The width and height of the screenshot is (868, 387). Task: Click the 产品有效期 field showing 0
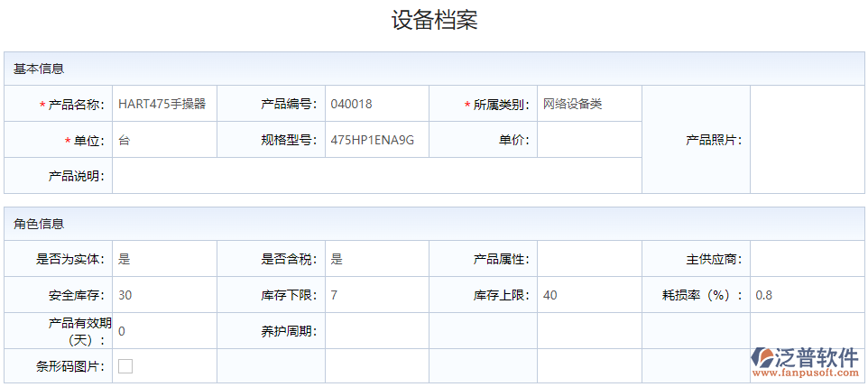(x=164, y=331)
